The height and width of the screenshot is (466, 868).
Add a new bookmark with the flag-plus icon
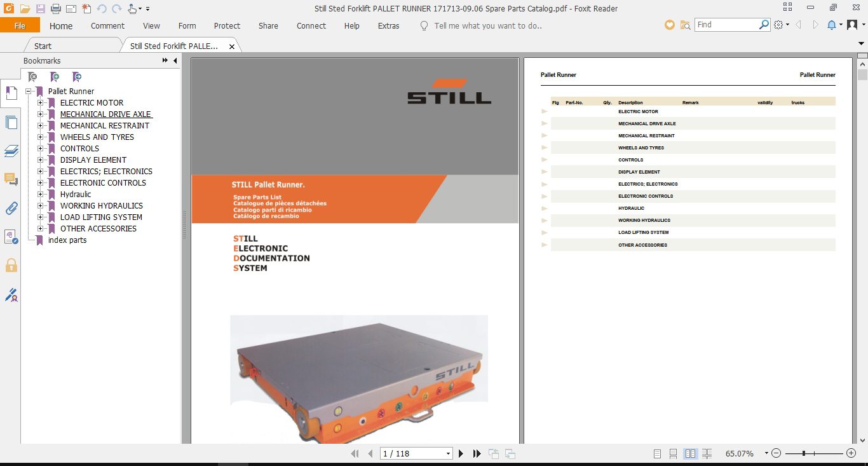55,77
